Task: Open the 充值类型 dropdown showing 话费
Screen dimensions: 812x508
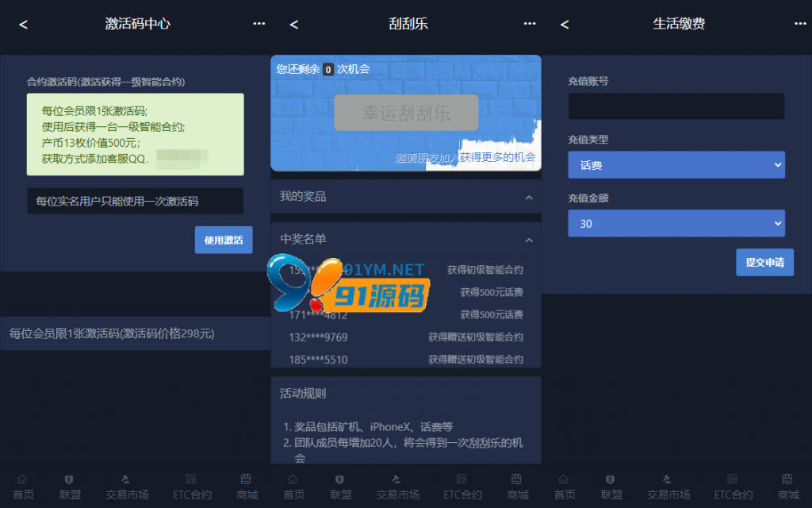Action: pyautogui.click(x=676, y=165)
